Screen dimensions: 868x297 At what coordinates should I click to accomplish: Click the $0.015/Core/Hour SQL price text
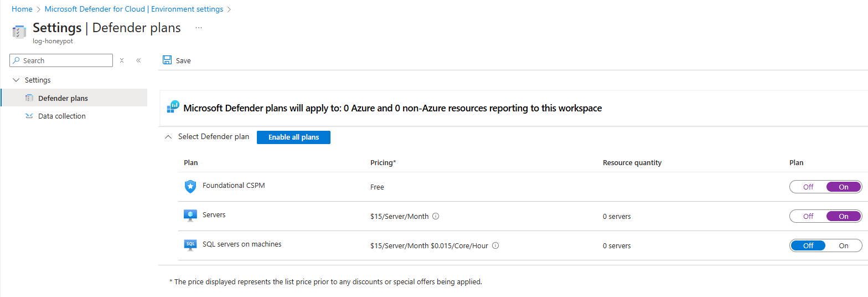[459, 245]
